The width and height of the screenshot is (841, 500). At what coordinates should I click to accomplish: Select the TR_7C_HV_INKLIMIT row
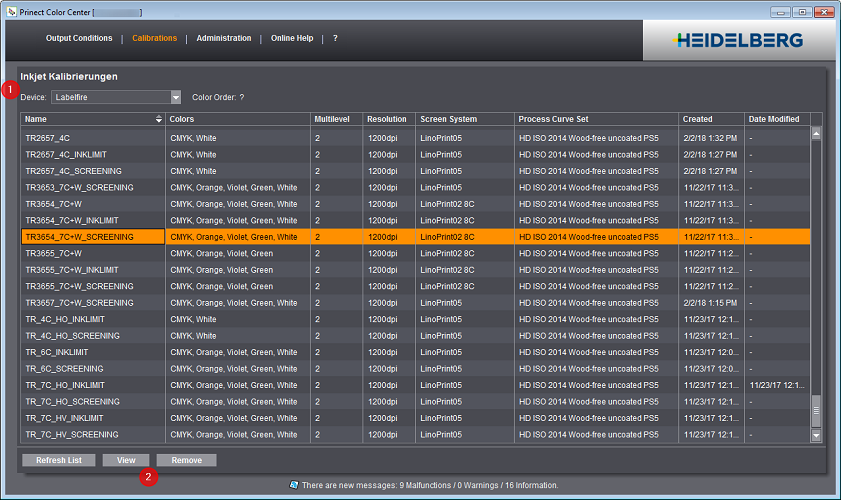pos(416,418)
